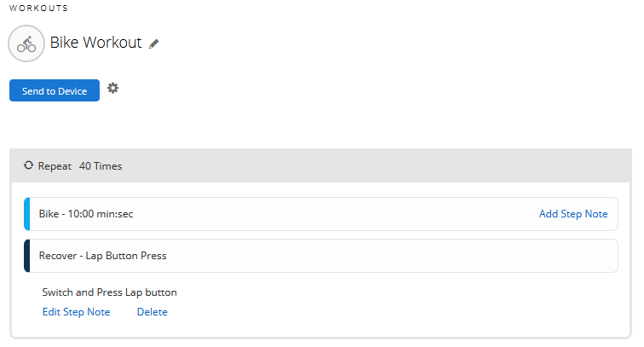Click the dark navy bar on the Recover step

pos(27,256)
